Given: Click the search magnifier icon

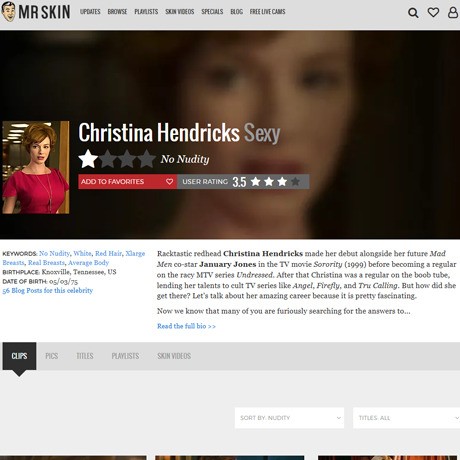Looking at the screenshot, I should point(413,13).
